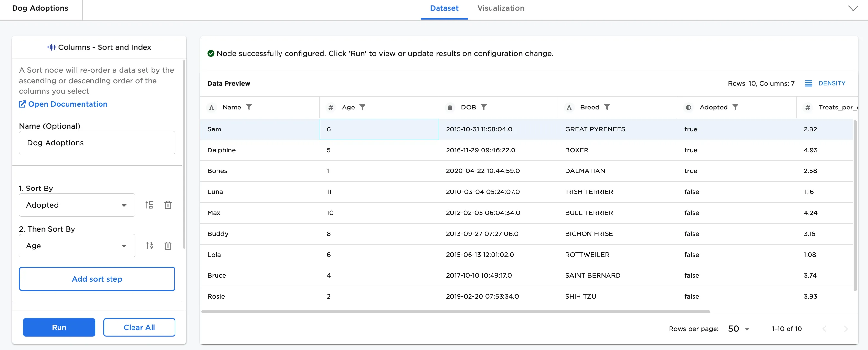This screenshot has height=350, width=868.
Task: Open the filter for the Adopted column
Action: (736, 107)
